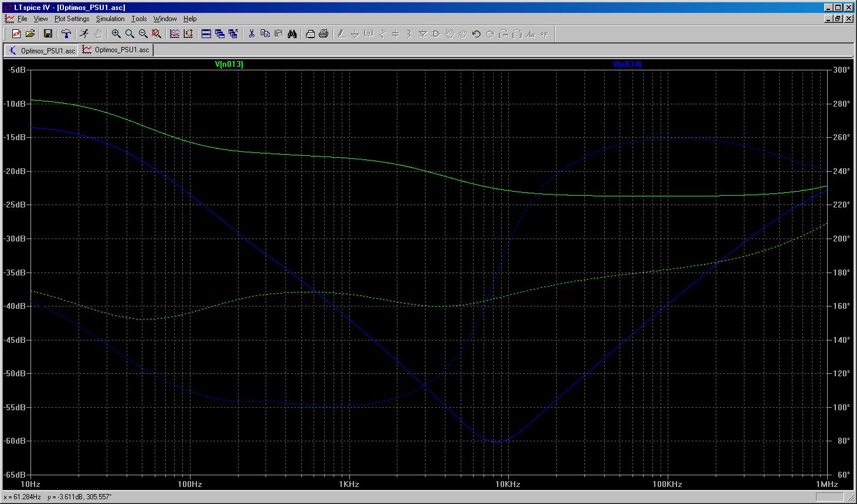Click the undo arrow icon
The image size is (857, 504).
pyautogui.click(x=477, y=34)
